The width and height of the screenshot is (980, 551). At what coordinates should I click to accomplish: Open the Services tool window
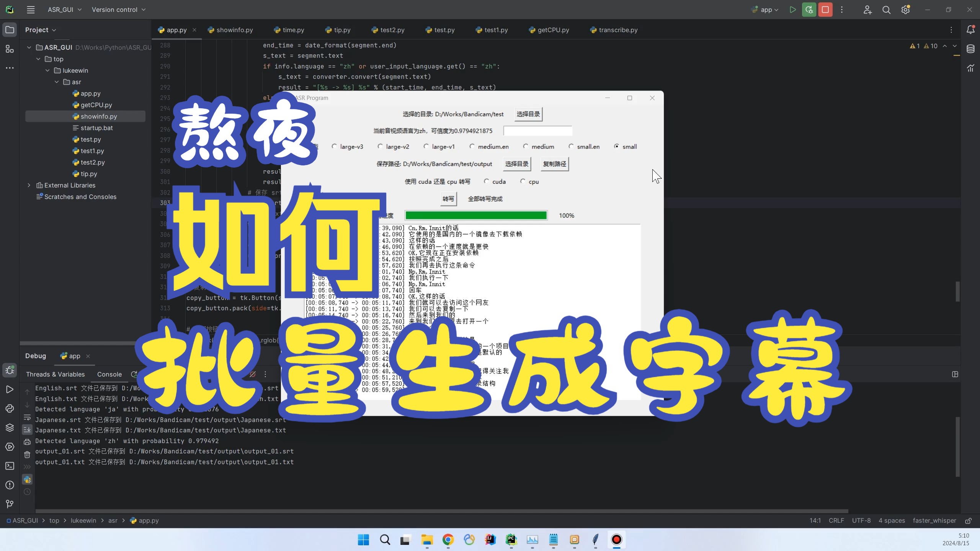(x=10, y=447)
